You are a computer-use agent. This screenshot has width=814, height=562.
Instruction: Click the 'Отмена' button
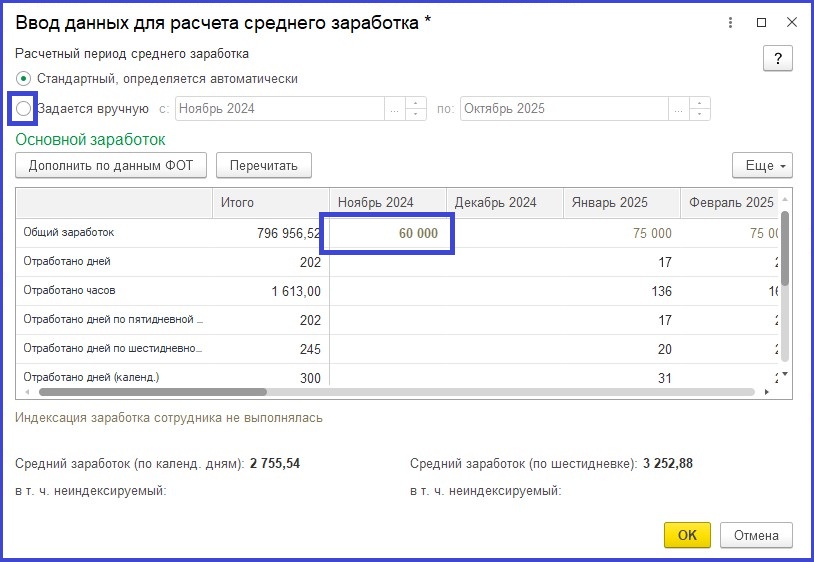click(756, 535)
